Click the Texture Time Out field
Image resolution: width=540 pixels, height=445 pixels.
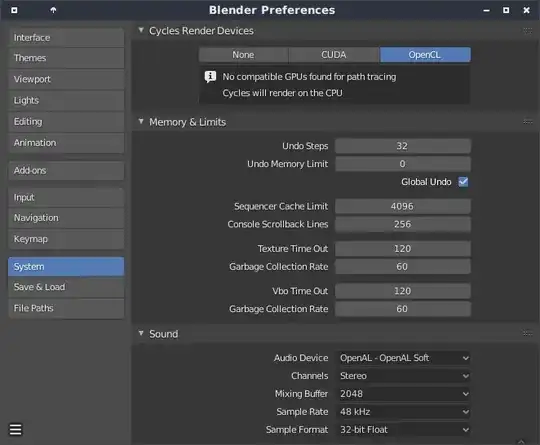[403, 248]
